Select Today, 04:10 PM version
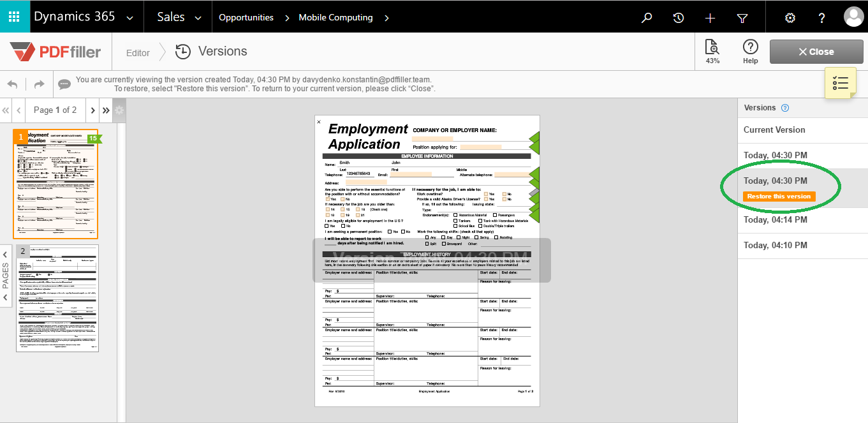The width and height of the screenshot is (868, 423). point(803,246)
